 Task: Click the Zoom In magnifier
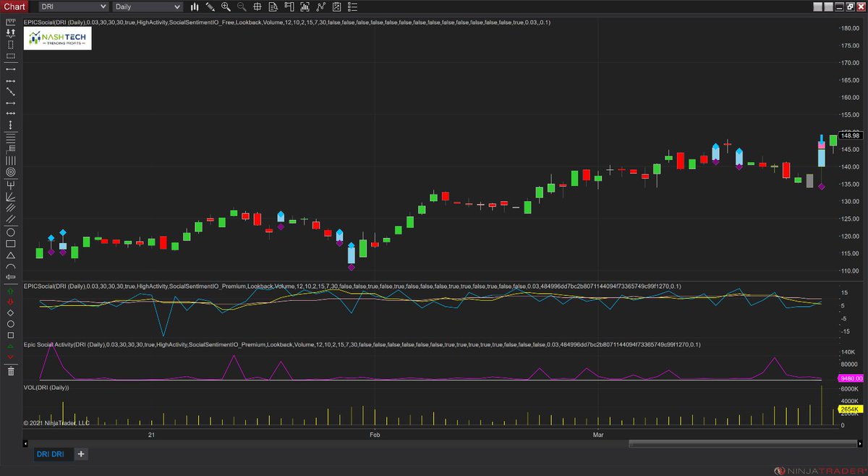click(226, 7)
